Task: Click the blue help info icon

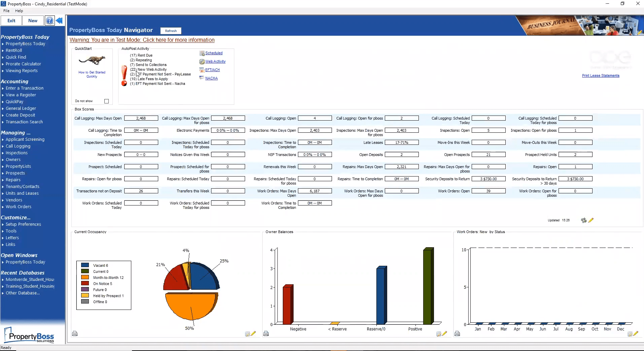Action: click(49, 21)
